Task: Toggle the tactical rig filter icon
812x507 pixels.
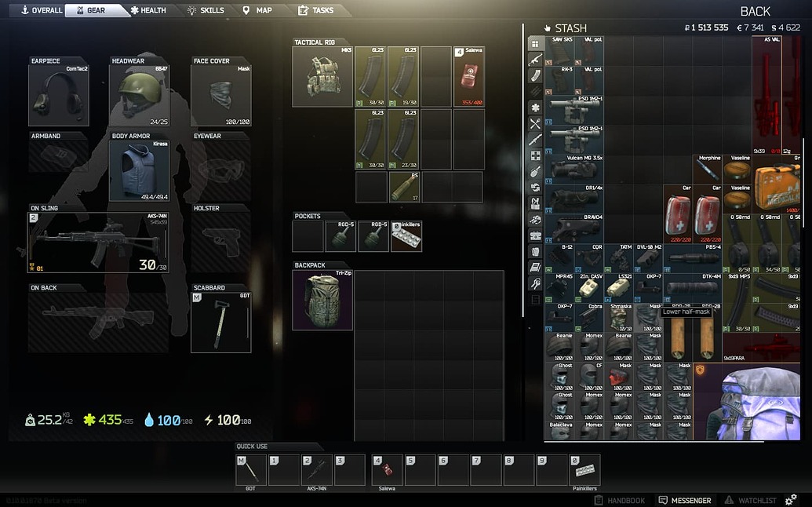Action: point(537,202)
